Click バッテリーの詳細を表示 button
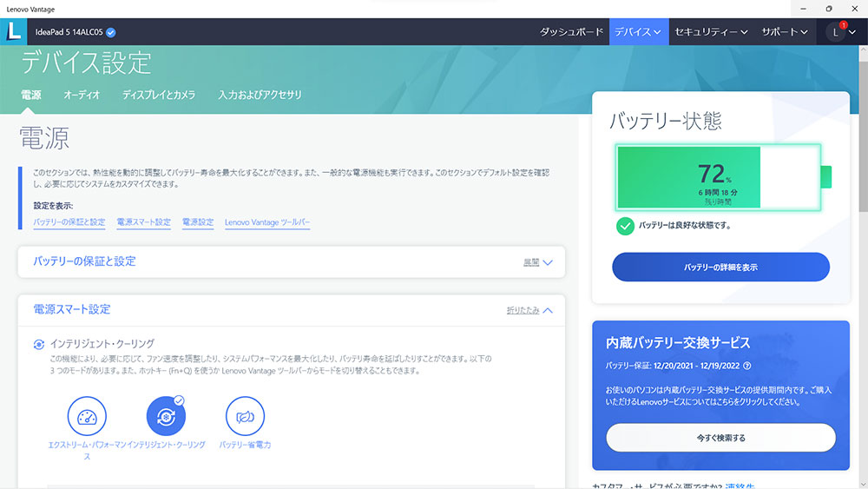868x489 pixels. pyautogui.click(x=720, y=267)
